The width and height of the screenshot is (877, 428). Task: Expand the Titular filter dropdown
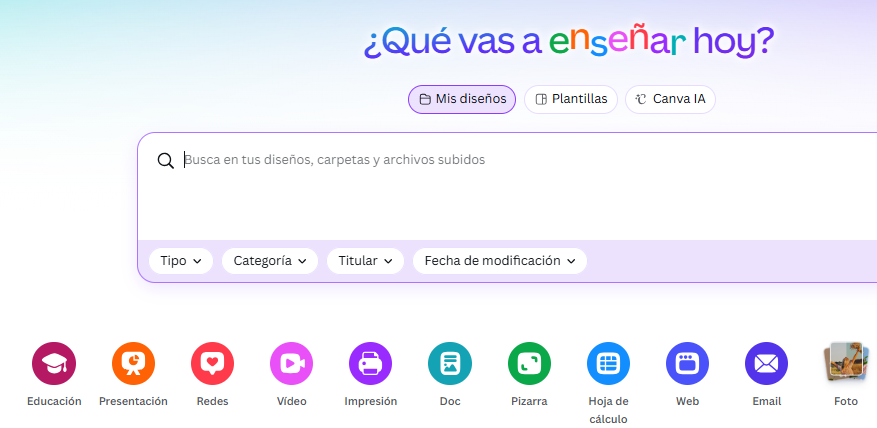(x=365, y=261)
